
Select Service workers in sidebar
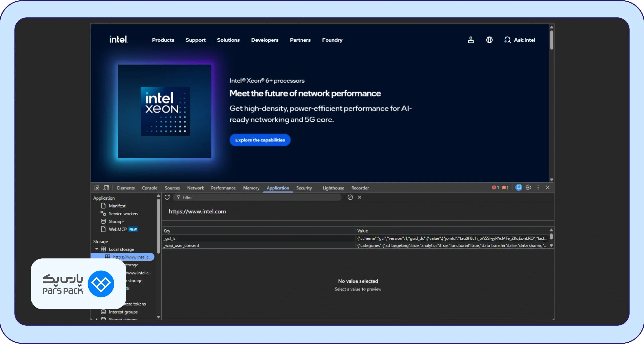[123, 213]
